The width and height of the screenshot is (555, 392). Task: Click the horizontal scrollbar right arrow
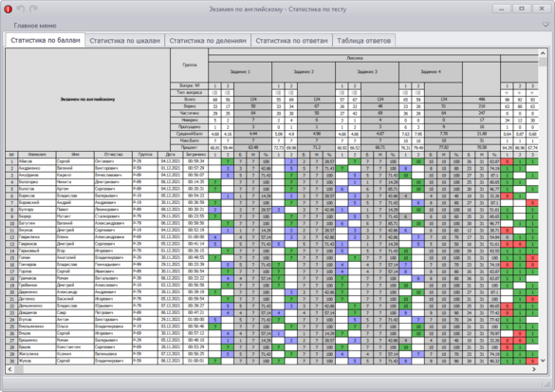click(x=534, y=369)
